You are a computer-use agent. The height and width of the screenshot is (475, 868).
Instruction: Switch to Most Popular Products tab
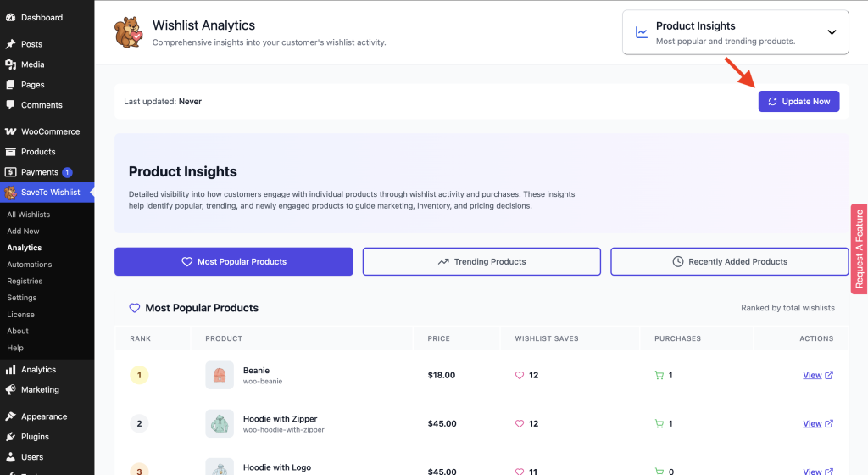click(234, 262)
